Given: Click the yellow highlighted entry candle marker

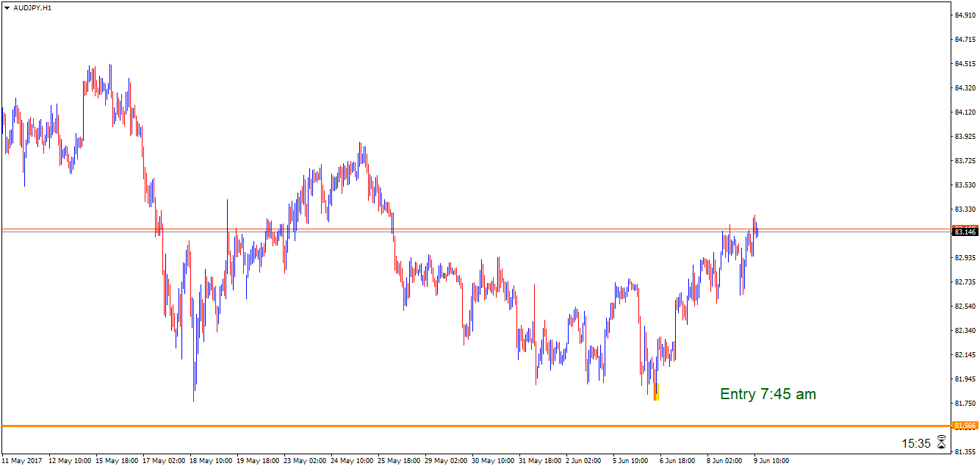Looking at the screenshot, I should [656, 392].
